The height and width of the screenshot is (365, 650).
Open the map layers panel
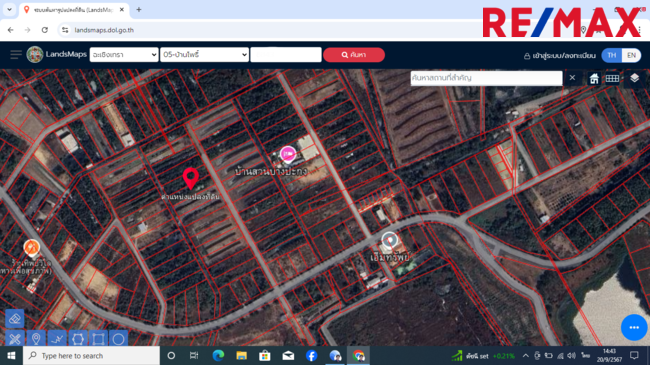pos(634,78)
